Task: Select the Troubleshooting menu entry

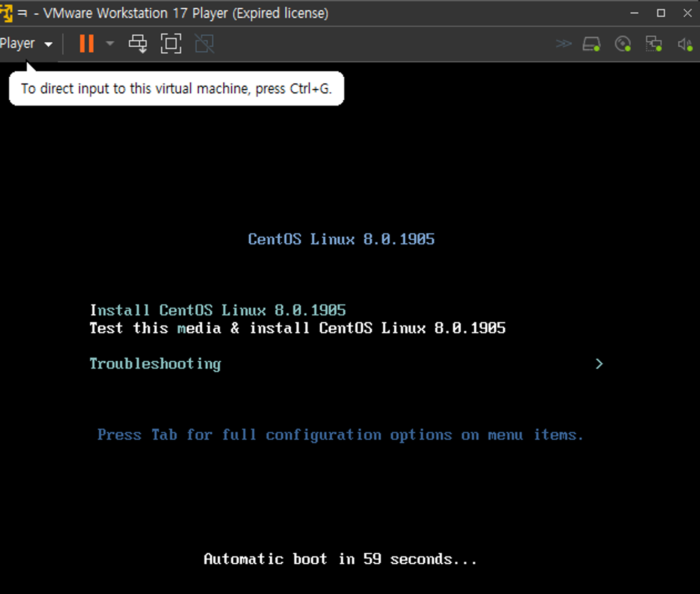Action: pyautogui.click(x=155, y=364)
